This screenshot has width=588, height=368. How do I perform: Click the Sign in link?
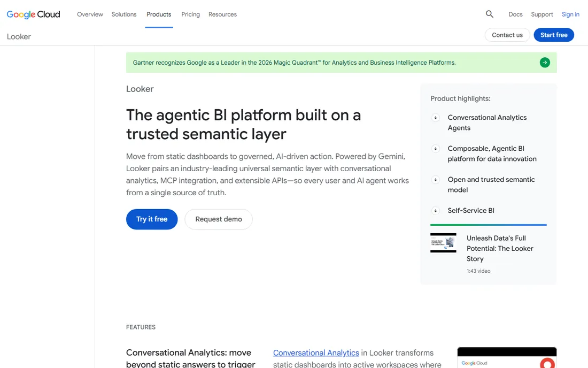coord(570,14)
